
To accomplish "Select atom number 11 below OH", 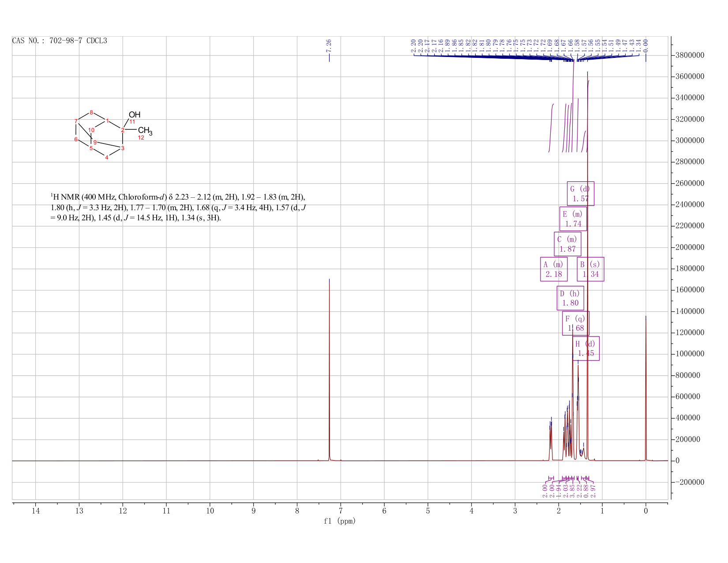I will point(132,122).
